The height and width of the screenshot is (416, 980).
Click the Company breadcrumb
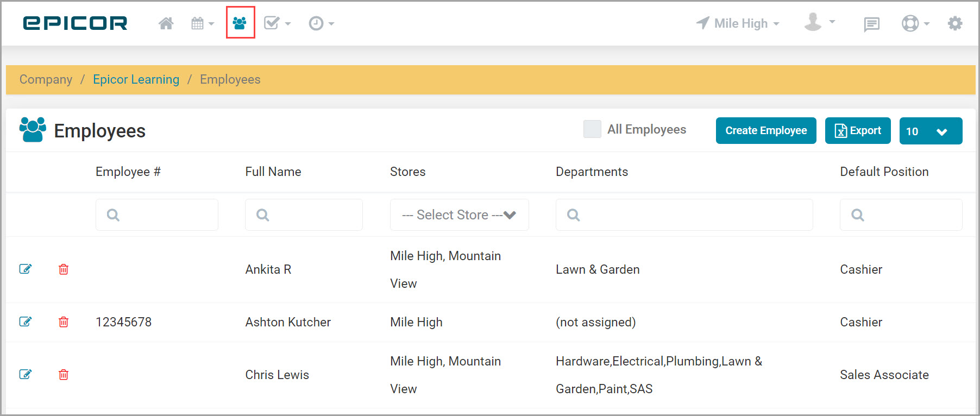[x=46, y=79]
